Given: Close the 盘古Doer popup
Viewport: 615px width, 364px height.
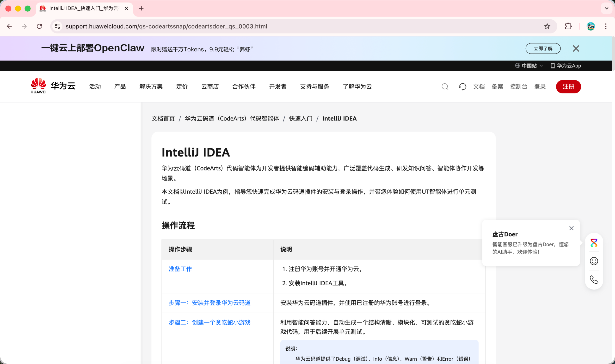Looking at the screenshot, I should tap(571, 228).
